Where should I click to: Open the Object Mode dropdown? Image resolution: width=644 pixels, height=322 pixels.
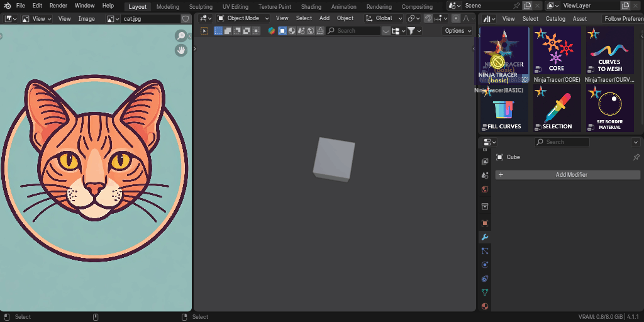pos(243,18)
